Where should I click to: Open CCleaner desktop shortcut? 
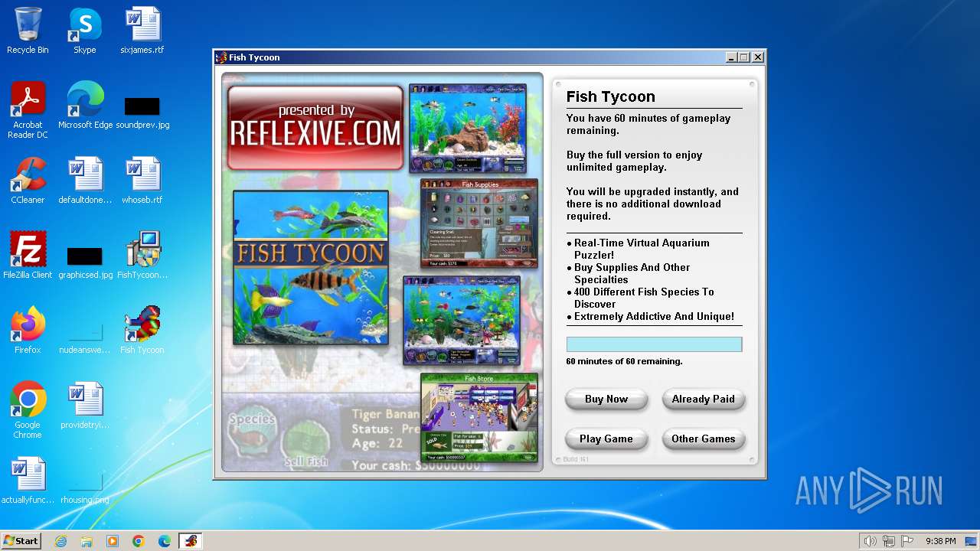tap(28, 181)
